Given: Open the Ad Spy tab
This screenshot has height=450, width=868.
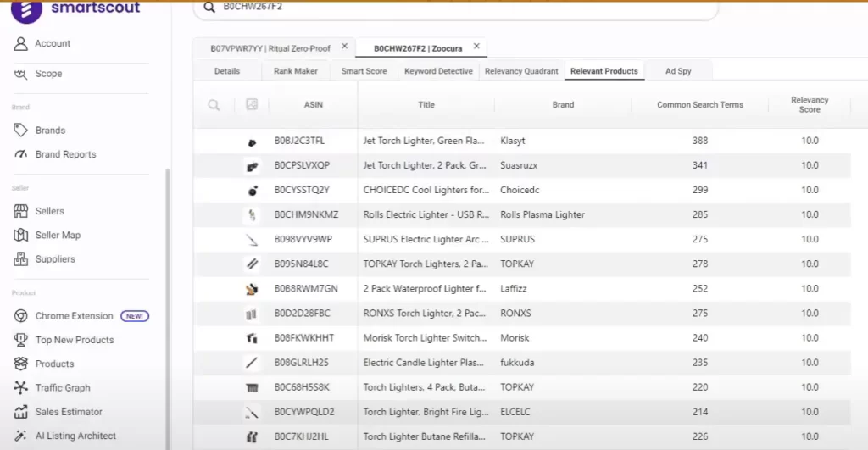Looking at the screenshot, I should coord(678,71).
